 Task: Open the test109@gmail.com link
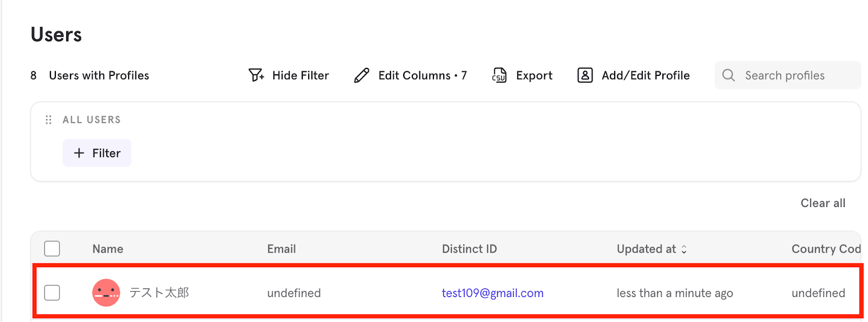pos(492,293)
